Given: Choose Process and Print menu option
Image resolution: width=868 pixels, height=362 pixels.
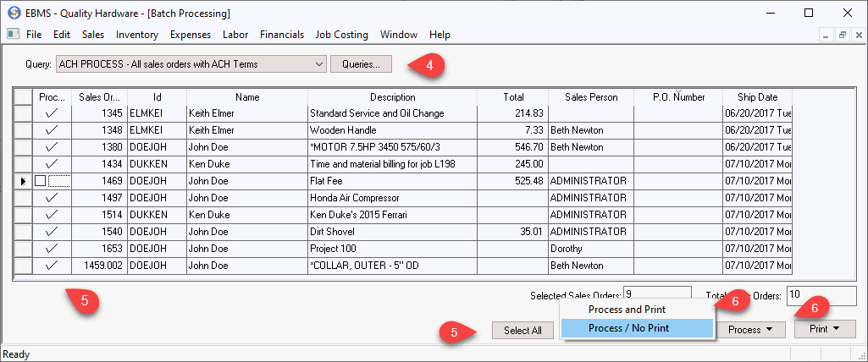Looking at the screenshot, I should point(628,310).
